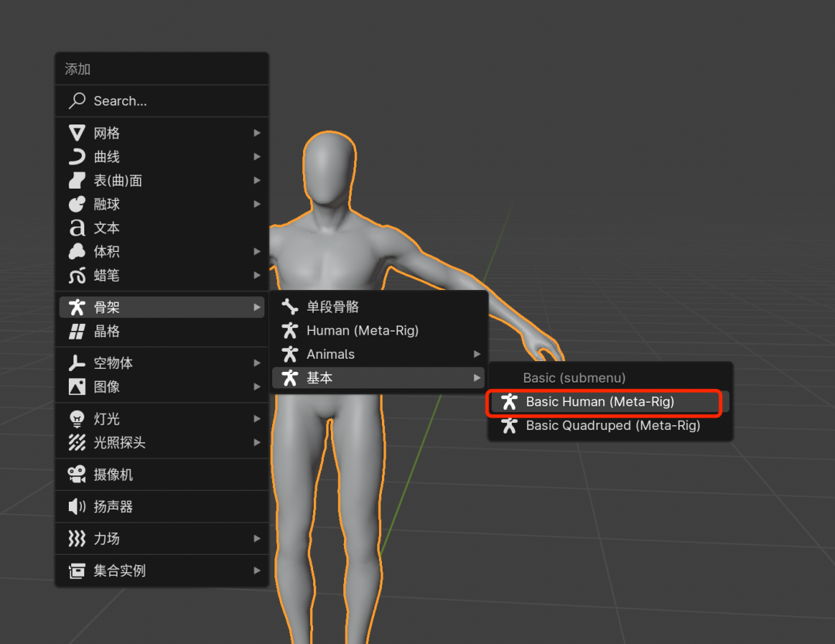
Task: Select 扬声器 menu entry label
Action: [x=113, y=506]
